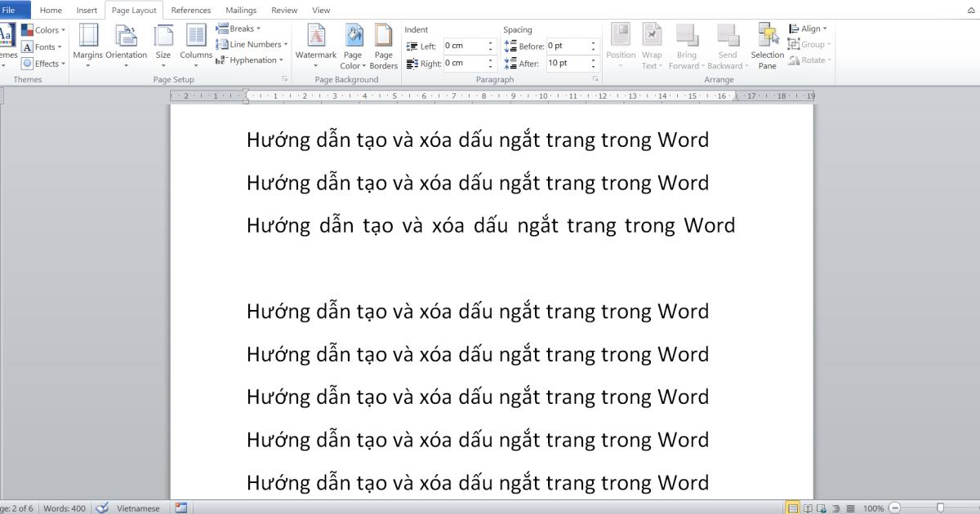Click the Spacing Before icon
The height and width of the screenshot is (514, 980).
pos(510,46)
